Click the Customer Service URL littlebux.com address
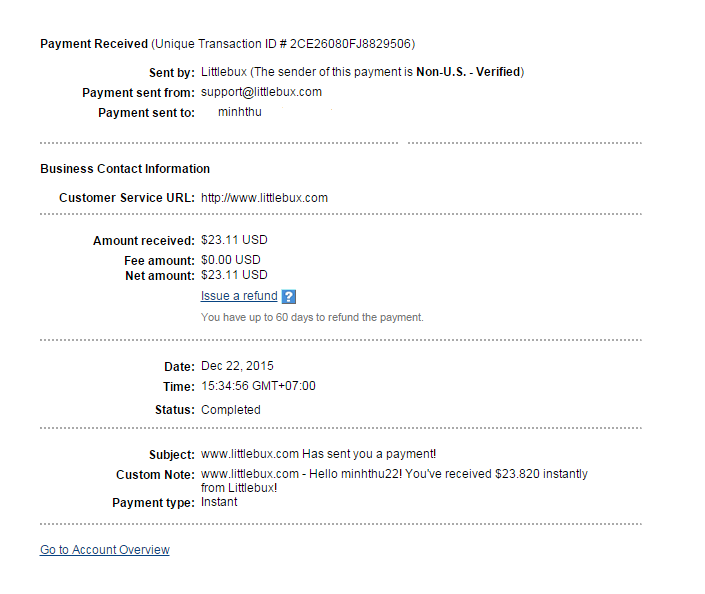Image resolution: width=705 pixels, height=594 pixels. click(x=264, y=198)
